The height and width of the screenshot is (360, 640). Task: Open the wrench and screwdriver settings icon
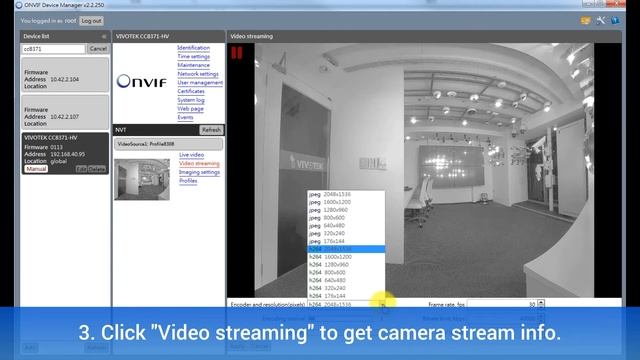pos(600,20)
